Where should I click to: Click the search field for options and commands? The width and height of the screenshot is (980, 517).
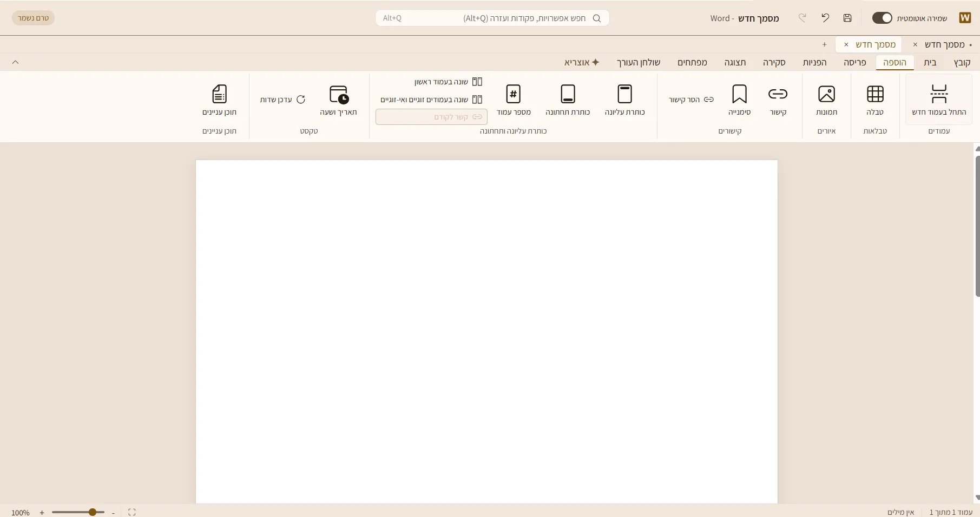492,18
